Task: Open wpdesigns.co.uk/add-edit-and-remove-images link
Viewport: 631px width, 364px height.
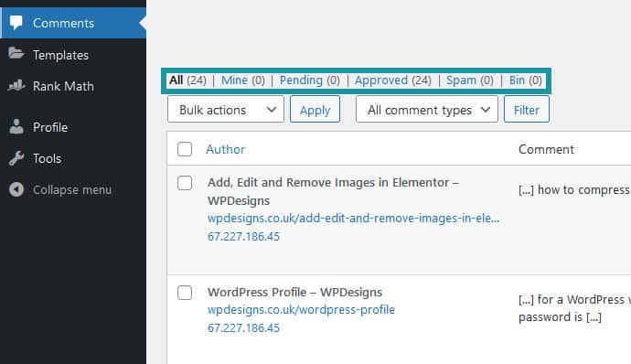Action: coord(353,219)
